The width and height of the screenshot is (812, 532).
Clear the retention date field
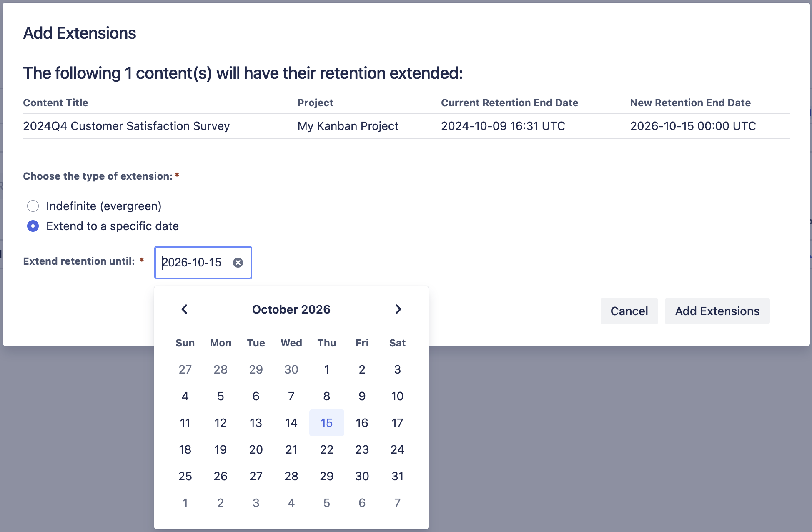tap(238, 263)
